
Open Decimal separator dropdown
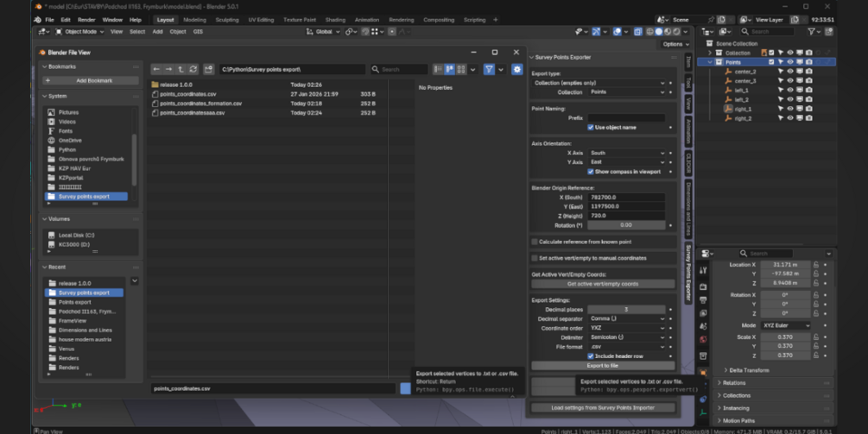click(626, 319)
